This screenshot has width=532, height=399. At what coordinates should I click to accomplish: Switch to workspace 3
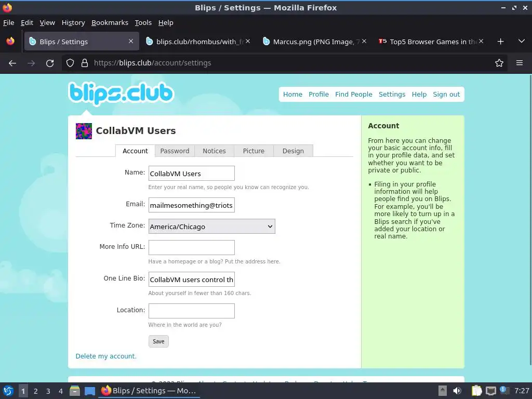coord(48,391)
